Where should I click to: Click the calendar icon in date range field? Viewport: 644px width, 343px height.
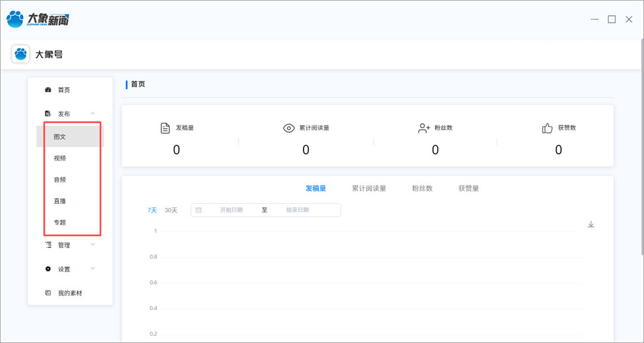[x=199, y=210]
